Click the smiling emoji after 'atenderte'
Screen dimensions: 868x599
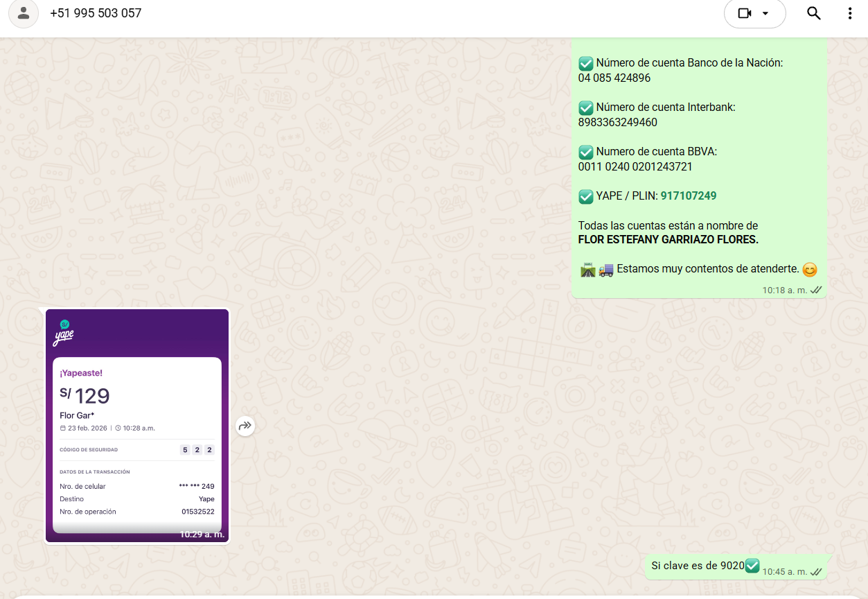[x=810, y=269]
